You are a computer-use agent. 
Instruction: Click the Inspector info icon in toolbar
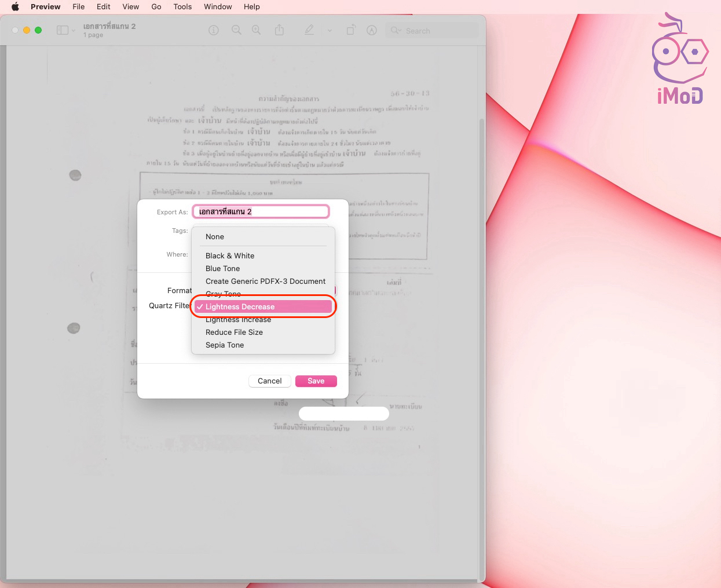(x=214, y=30)
